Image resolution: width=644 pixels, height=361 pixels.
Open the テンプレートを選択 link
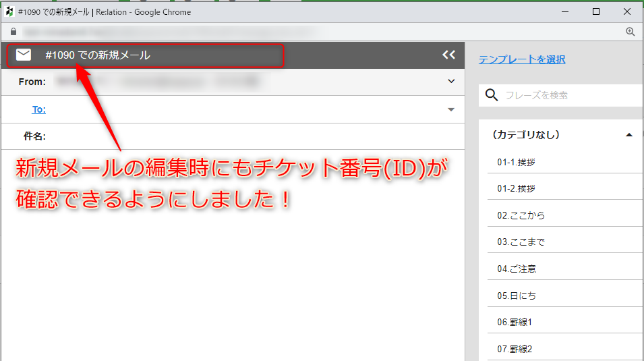pyautogui.click(x=522, y=59)
